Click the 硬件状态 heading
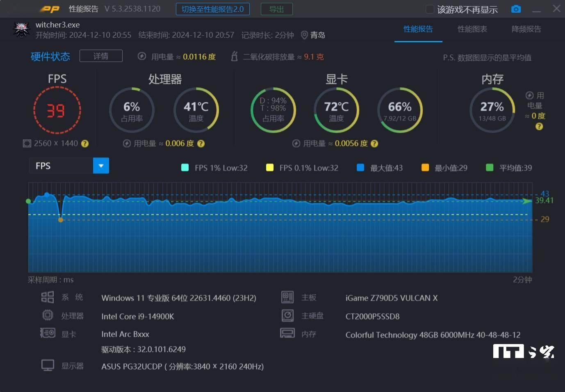 [50, 57]
